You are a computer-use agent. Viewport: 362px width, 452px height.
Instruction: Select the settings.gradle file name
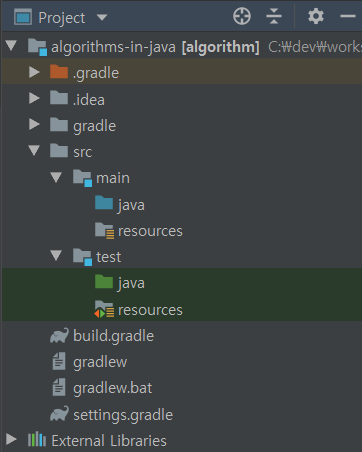tap(123, 415)
